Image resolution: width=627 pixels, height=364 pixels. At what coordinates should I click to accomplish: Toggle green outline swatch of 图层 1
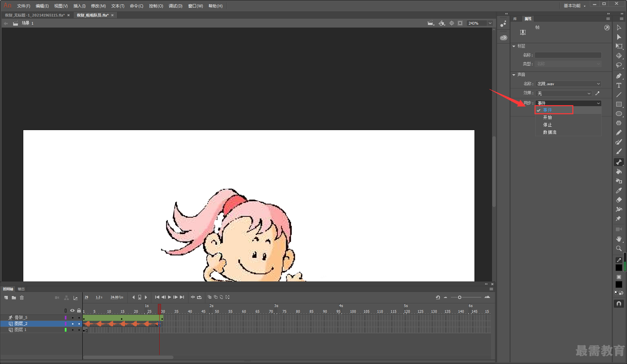point(65,330)
